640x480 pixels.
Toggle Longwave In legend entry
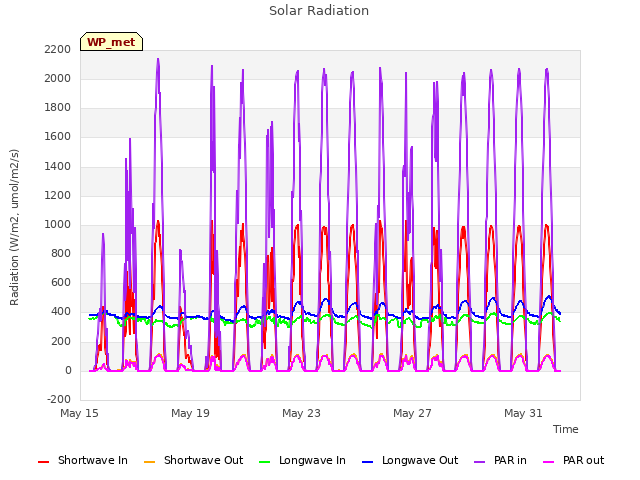[302, 460]
